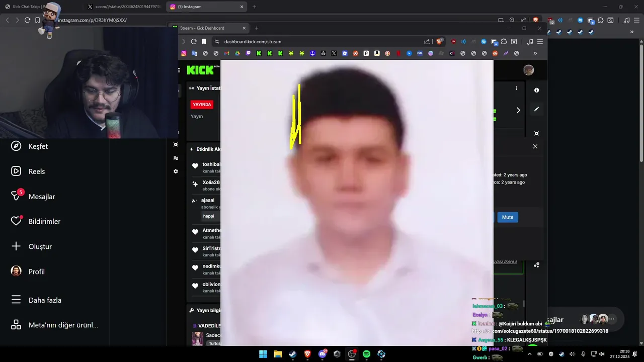Open Steam from the taskbar
The image size is (644, 362).
pos(292,354)
